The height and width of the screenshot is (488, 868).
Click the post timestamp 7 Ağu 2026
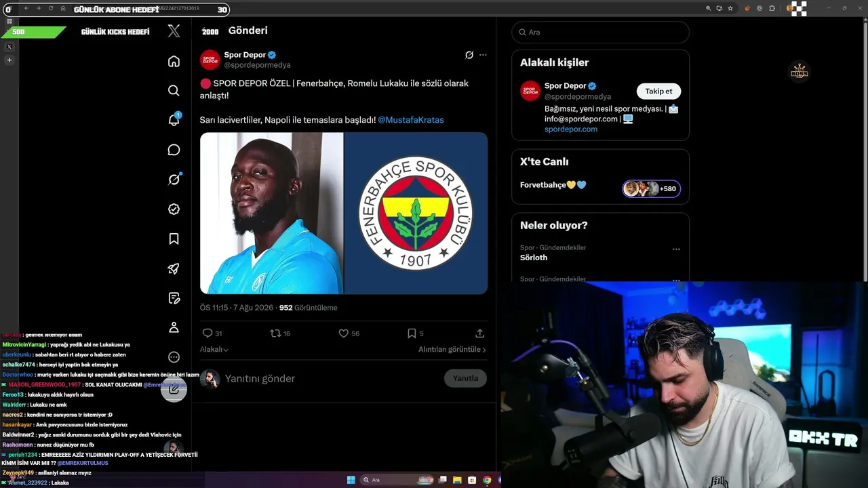(x=236, y=308)
